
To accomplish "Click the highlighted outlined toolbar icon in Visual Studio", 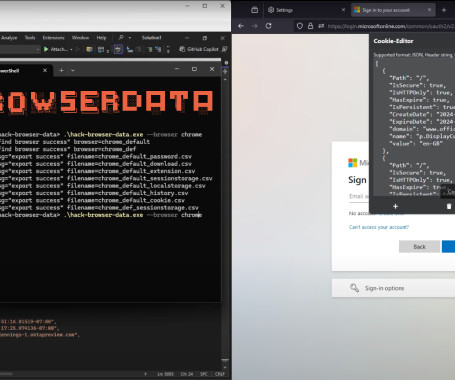I will 118,49.
